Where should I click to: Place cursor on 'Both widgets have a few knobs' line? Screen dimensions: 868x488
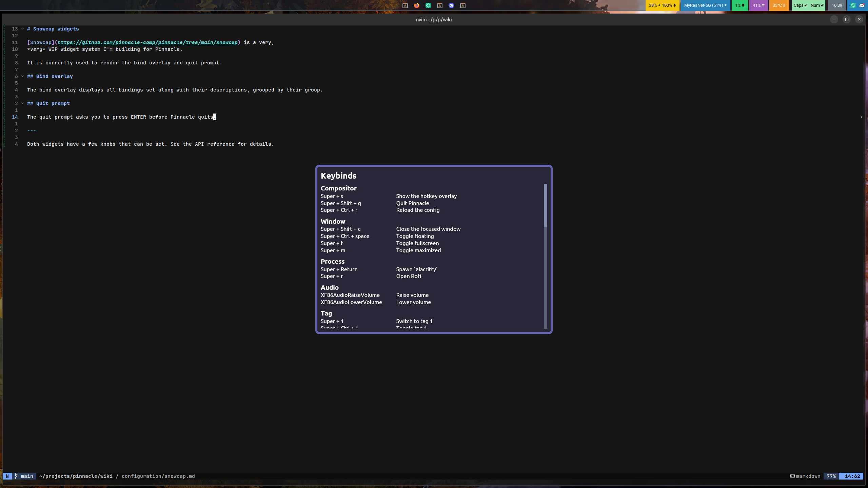151,144
